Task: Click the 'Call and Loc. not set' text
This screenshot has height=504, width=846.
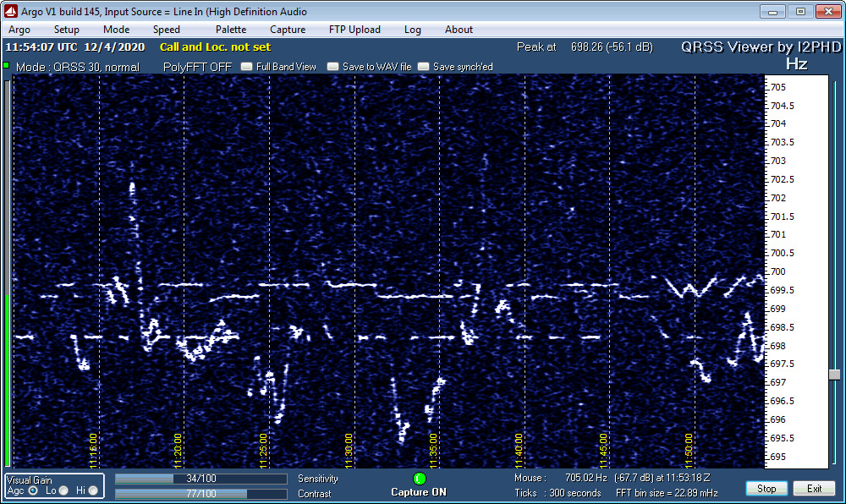Action: tap(215, 47)
